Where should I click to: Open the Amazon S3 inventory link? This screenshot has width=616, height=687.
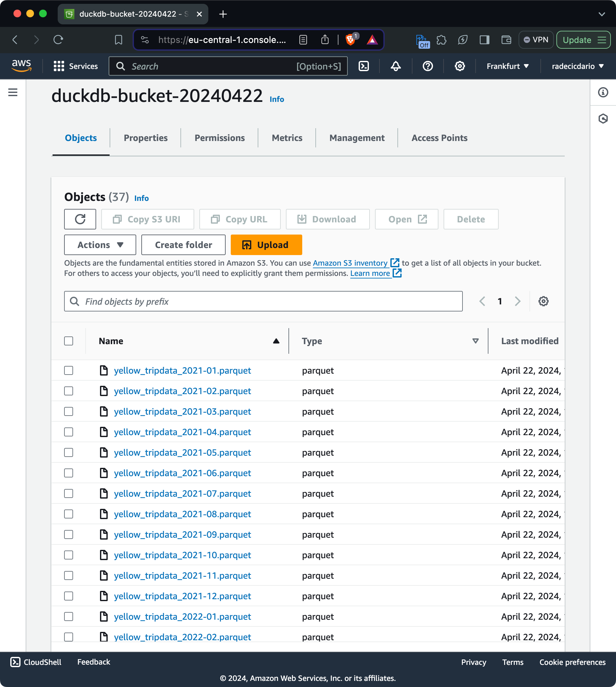(350, 263)
